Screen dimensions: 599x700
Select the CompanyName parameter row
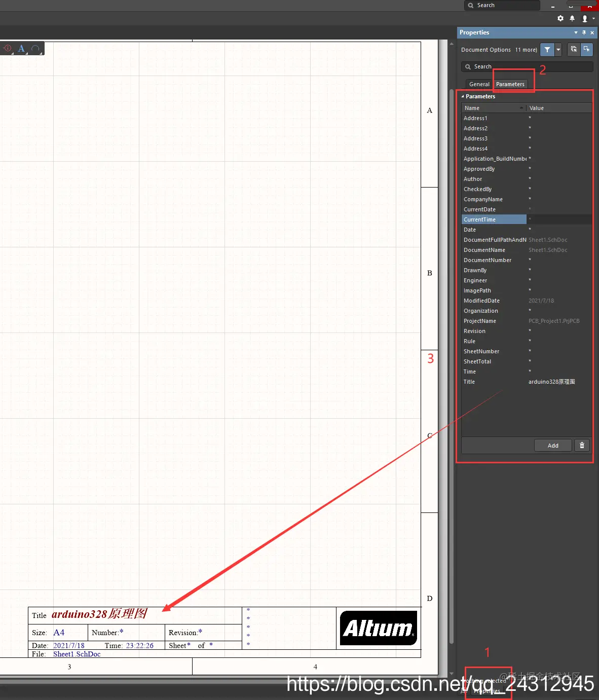point(527,199)
